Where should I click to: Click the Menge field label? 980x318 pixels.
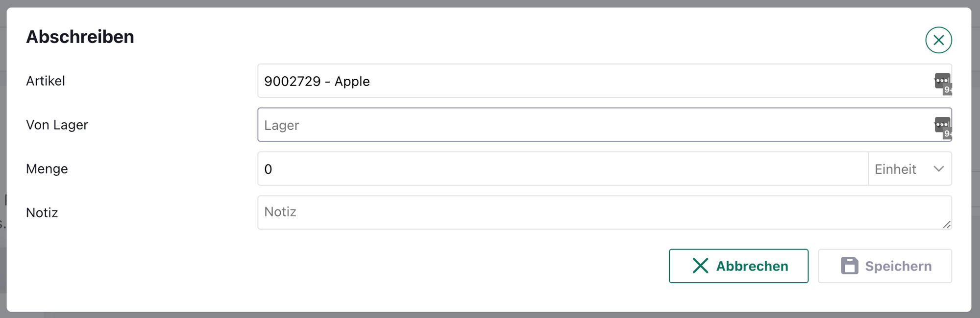click(x=47, y=169)
